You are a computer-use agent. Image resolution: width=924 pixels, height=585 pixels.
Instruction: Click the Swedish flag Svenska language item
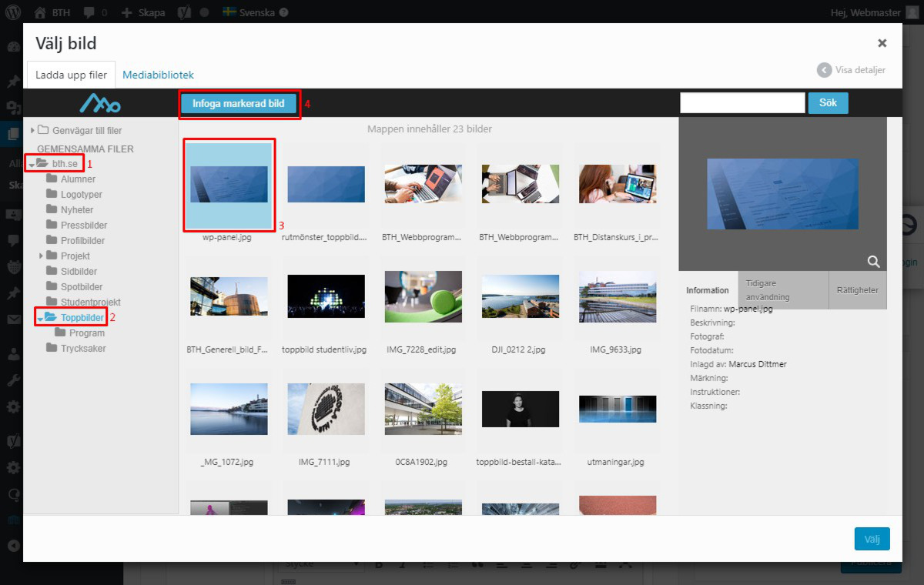[x=248, y=12]
